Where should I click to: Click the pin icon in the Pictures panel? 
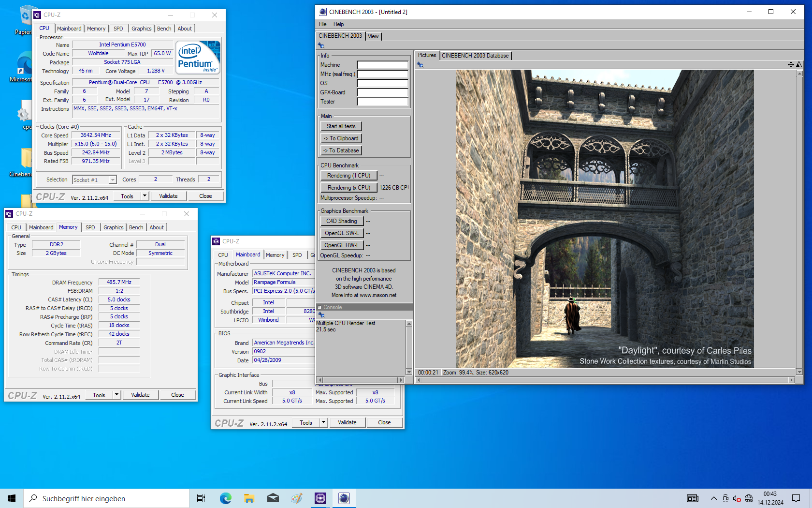420,65
